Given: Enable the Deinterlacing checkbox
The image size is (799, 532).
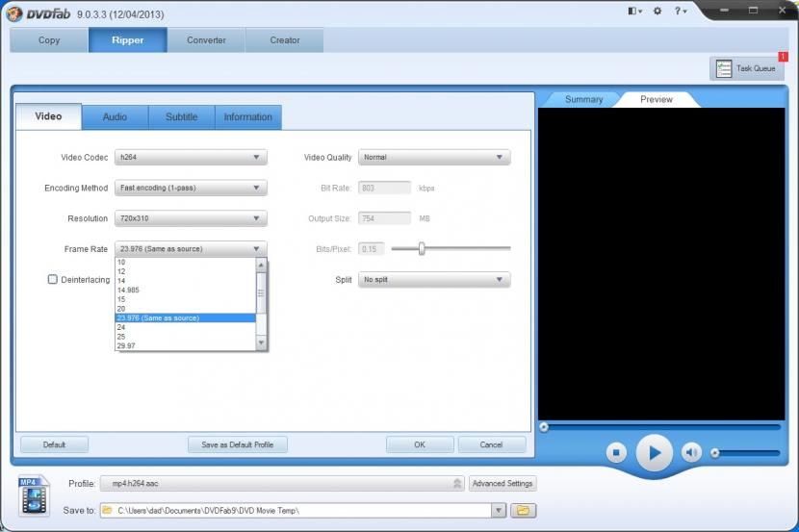Looking at the screenshot, I should pos(53,280).
